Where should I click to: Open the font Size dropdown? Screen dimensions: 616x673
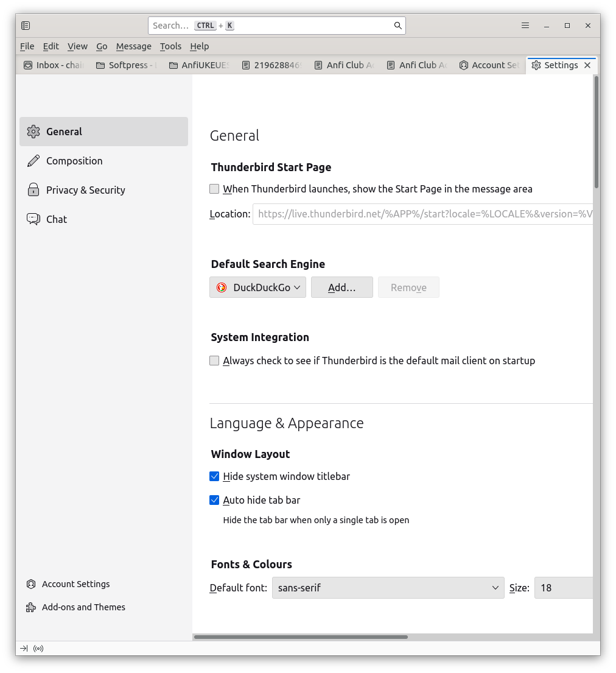click(563, 588)
